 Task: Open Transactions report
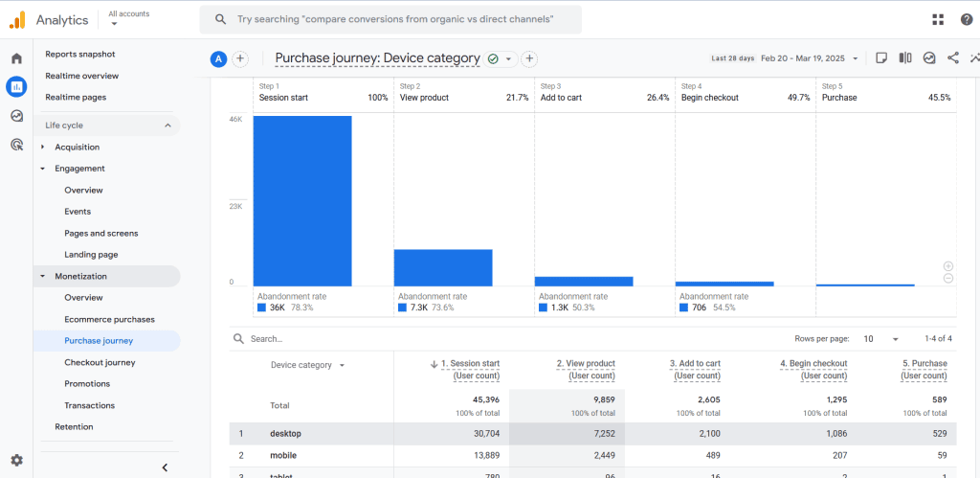coord(89,405)
